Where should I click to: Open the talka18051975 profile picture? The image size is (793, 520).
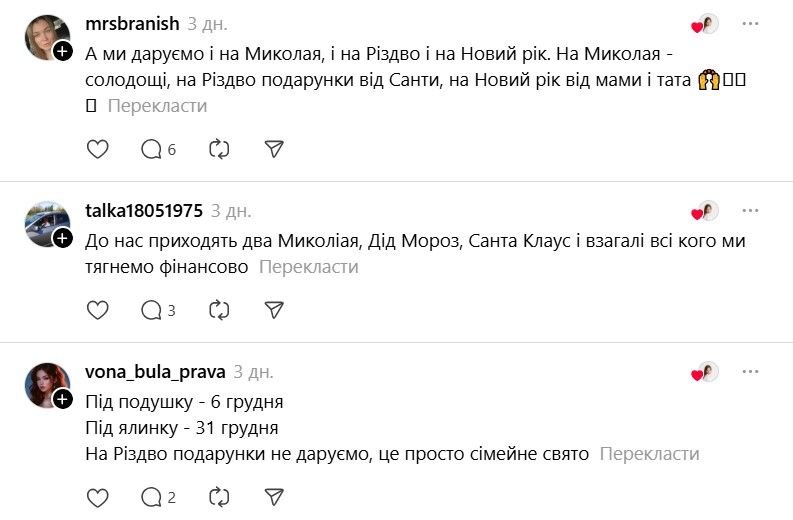pos(46,223)
